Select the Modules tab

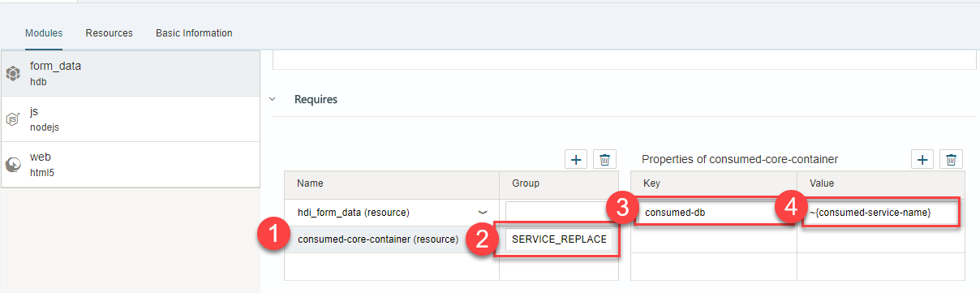(x=44, y=33)
